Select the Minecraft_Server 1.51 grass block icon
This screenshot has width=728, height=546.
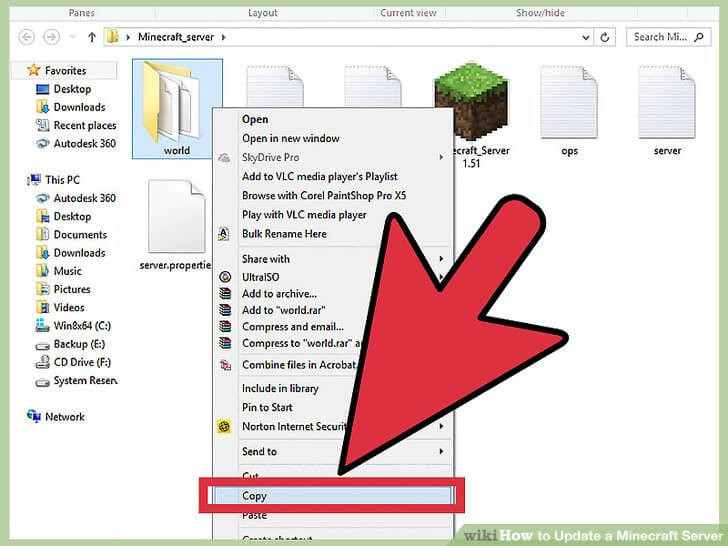(472, 101)
